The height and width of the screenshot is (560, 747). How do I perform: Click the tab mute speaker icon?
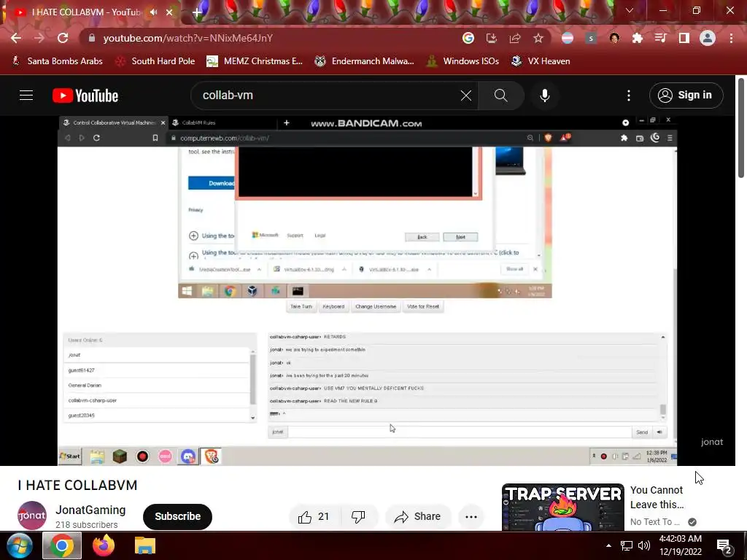pos(153,12)
